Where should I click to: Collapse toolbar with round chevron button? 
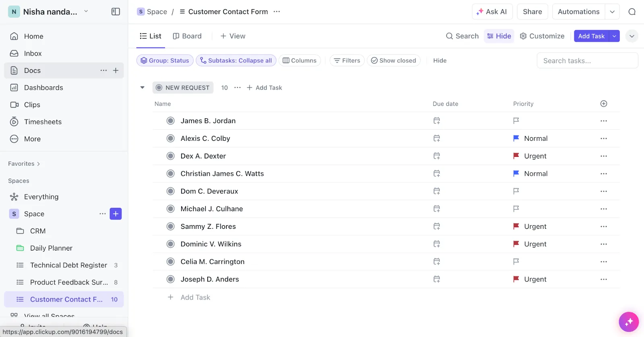(632, 36)
